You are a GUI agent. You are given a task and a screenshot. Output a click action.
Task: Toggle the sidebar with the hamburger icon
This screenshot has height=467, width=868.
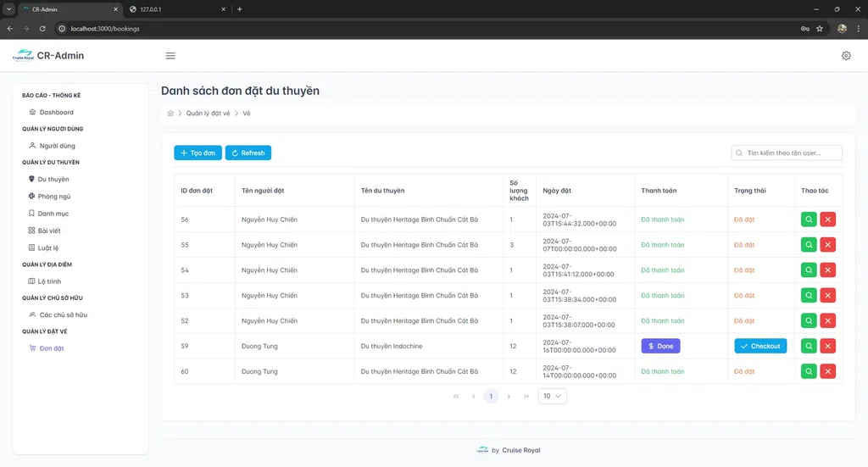(170, 56)
